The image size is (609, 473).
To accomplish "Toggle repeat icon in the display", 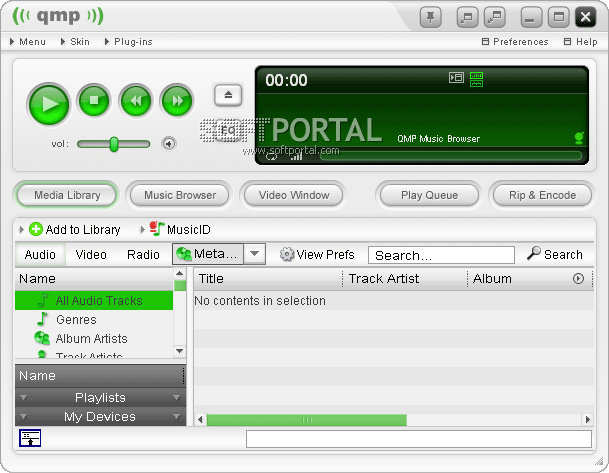I will coord(271,156).
